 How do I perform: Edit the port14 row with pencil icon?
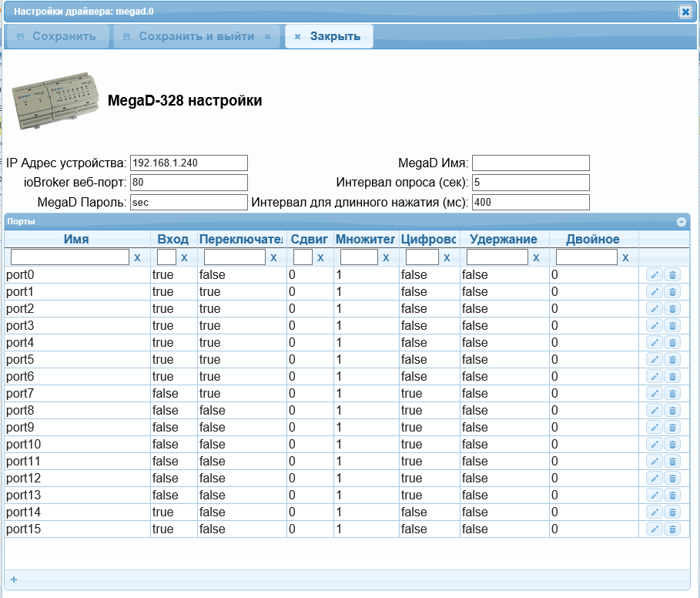654,512
